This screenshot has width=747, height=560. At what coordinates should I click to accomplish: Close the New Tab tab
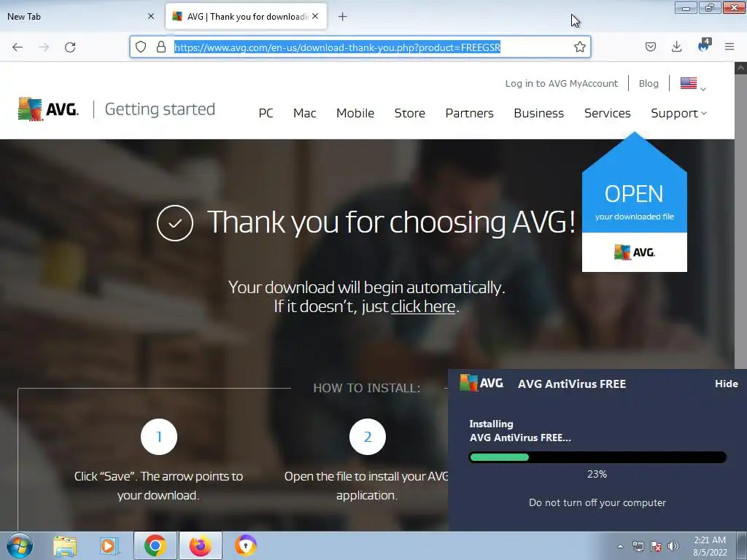click(x=151, y=16)
